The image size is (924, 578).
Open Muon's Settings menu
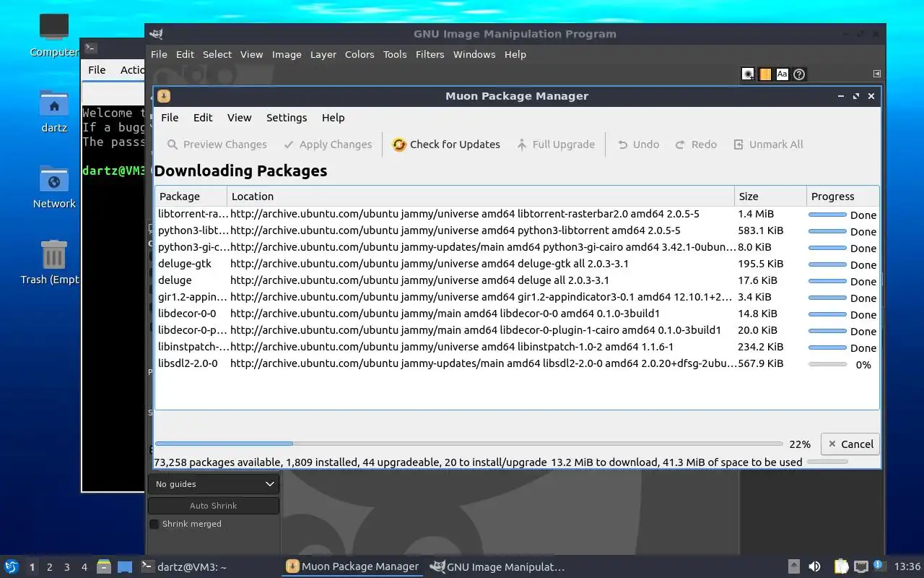[287, 118]
